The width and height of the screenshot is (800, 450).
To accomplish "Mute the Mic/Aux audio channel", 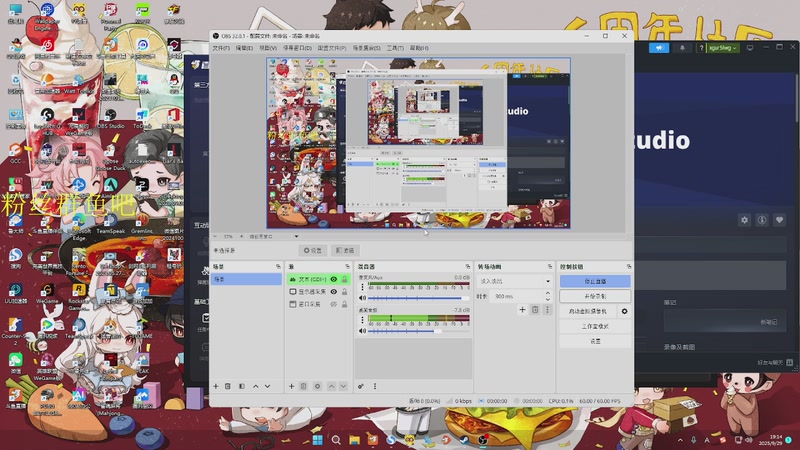I will click(362, 298).
